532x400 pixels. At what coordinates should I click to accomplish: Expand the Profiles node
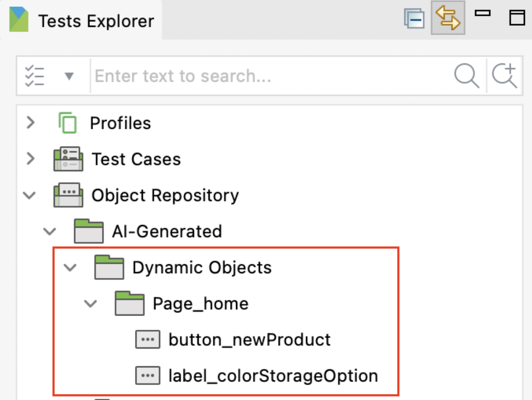pos(30,123)
